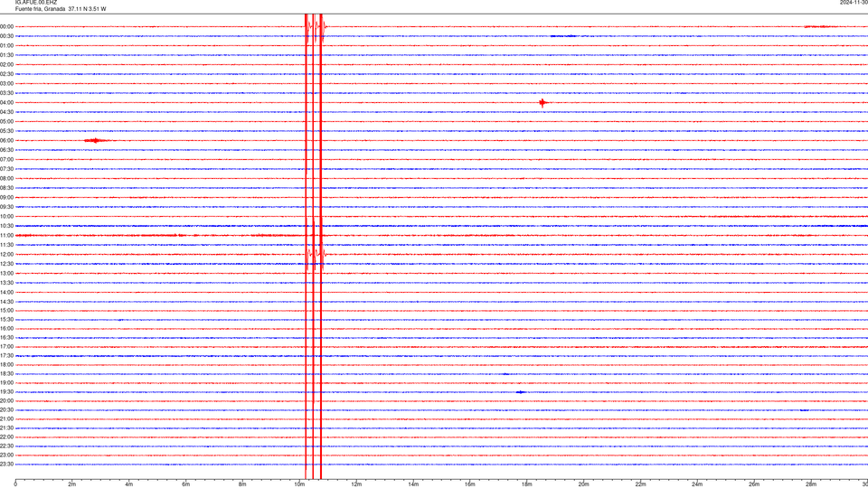Viewport: 868px width, 488px height.
Task: Click the 18:30 time label
Action: [6, 374]
